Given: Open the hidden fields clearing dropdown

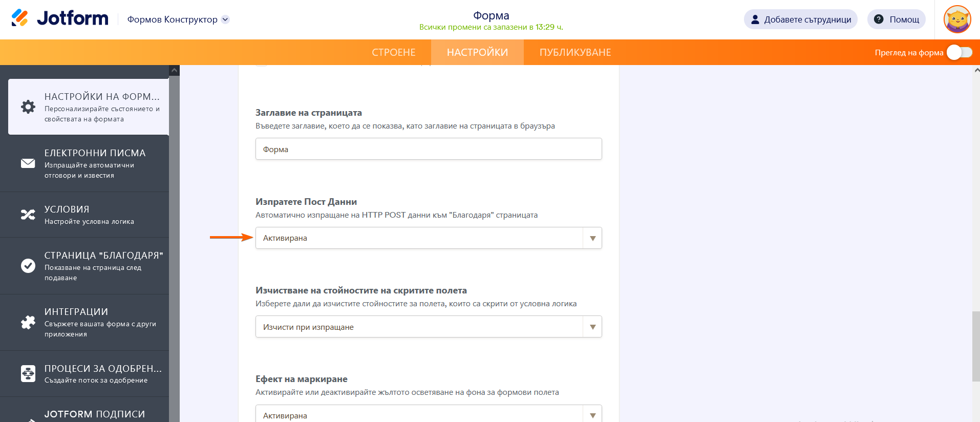Looking at the screenshot, I should coord(429,327).
